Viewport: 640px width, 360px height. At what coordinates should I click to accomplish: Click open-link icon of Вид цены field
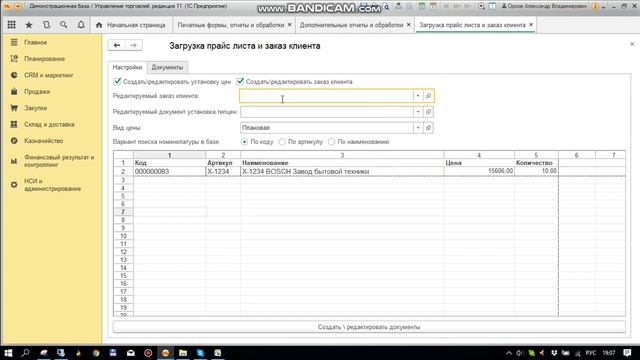[428, 128]
